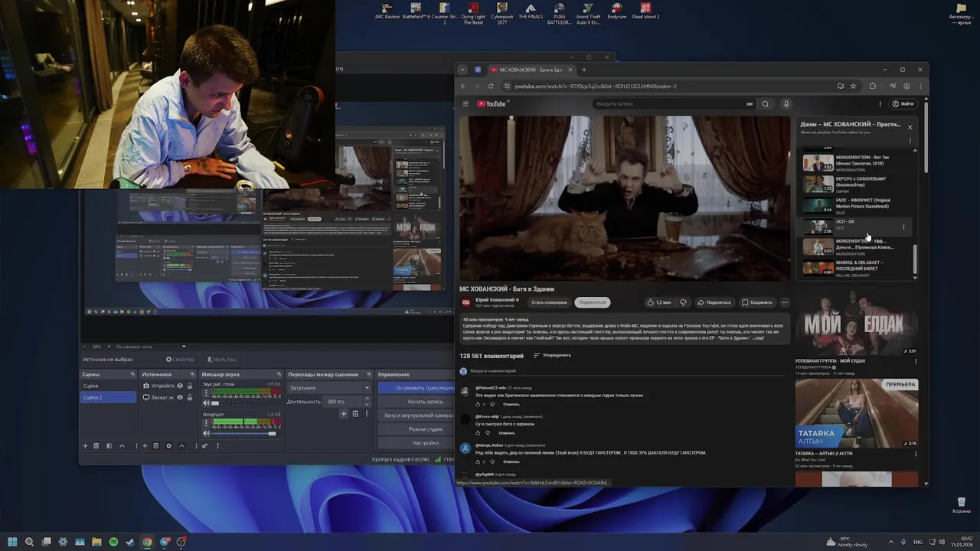This screenshot has height=551, width=980.
Task: Adjust desktop audio volume slider
Action: click(247, 403)
